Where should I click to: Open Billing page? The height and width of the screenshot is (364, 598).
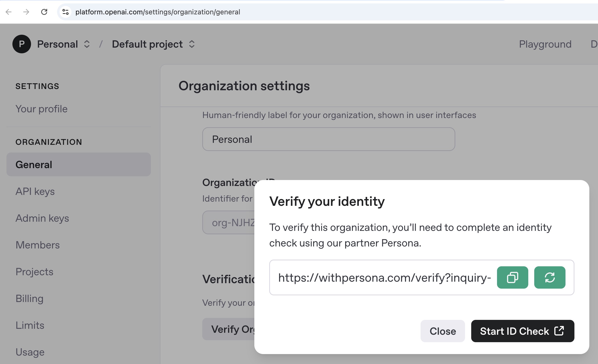(x=29, y=299)
